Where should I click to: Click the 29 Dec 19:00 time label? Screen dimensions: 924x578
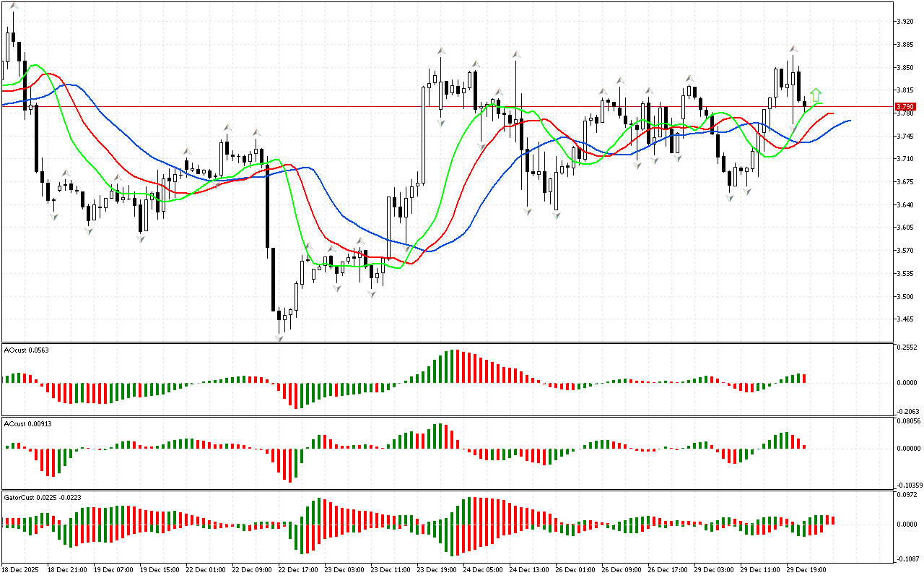[808, 569]
